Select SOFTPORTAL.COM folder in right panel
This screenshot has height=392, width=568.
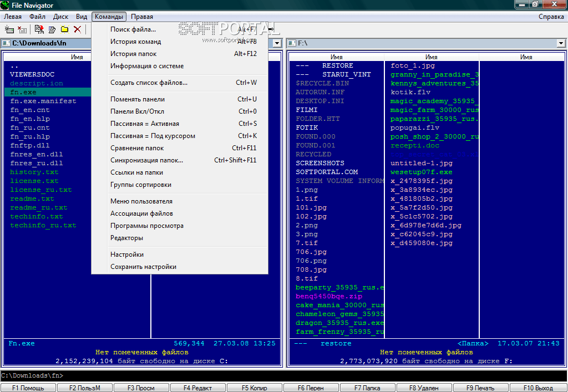[327, 172]
